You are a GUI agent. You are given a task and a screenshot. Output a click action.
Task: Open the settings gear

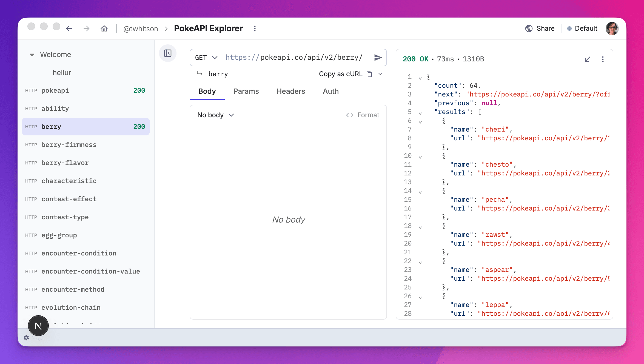pyautogui.click(x=26, y=338)
